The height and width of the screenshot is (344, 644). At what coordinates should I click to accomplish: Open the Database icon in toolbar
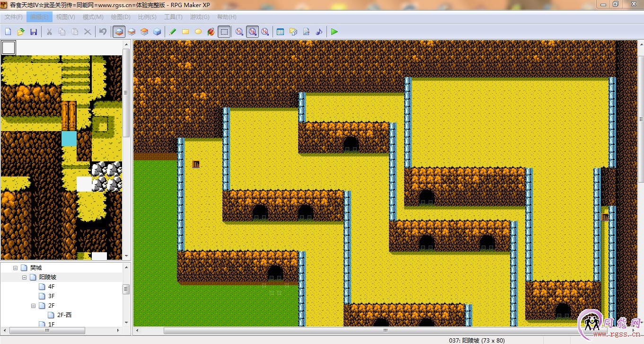280,32
